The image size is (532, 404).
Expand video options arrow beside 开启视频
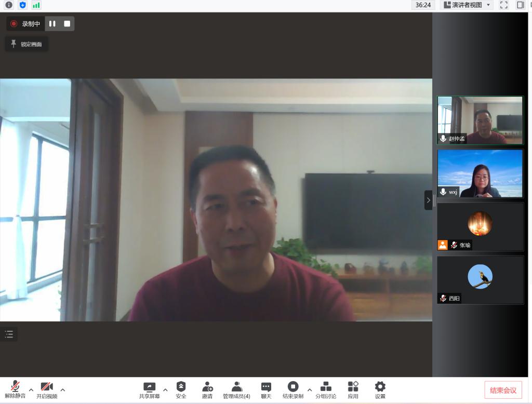[x=63, y=390]
